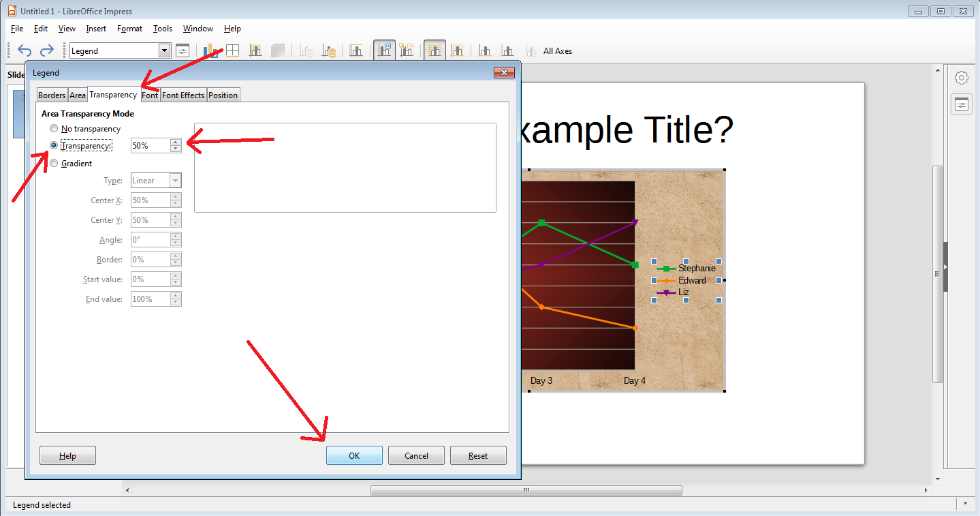980x516 pixels.
Task: Toggle the Legend On/Off icon
Action: coord(384,50)
